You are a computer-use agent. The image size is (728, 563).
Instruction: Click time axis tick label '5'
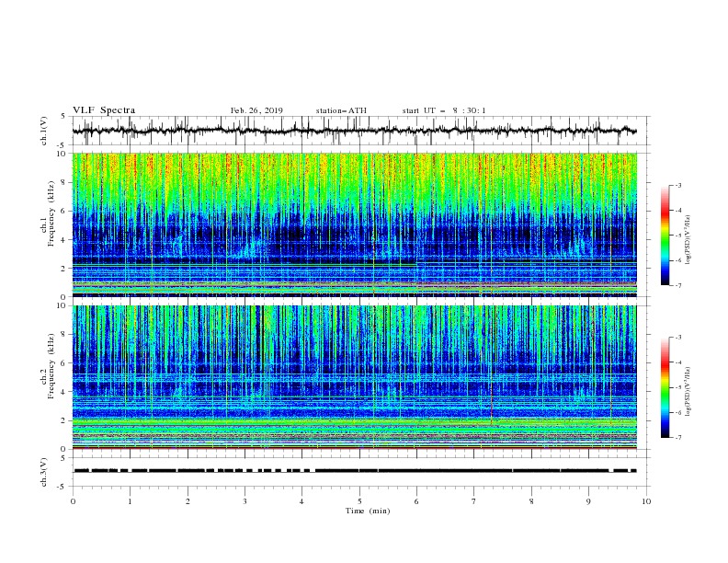point(359,501)
